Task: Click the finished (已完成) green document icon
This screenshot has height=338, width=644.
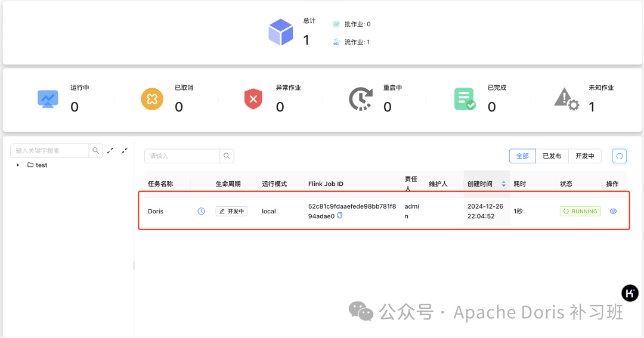Action: tap(465, 99)
